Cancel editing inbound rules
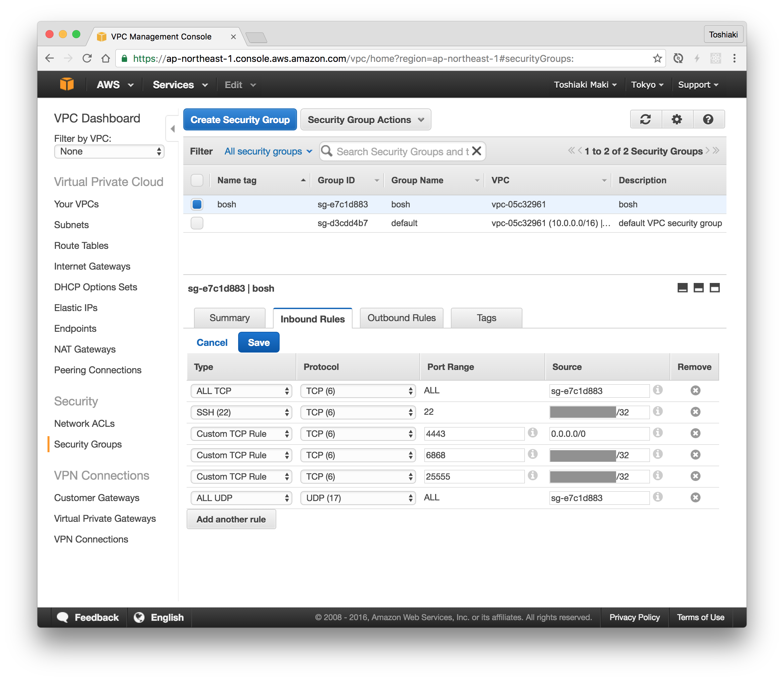The width and height of the screenshot is (784, 681). pos(212,343)
